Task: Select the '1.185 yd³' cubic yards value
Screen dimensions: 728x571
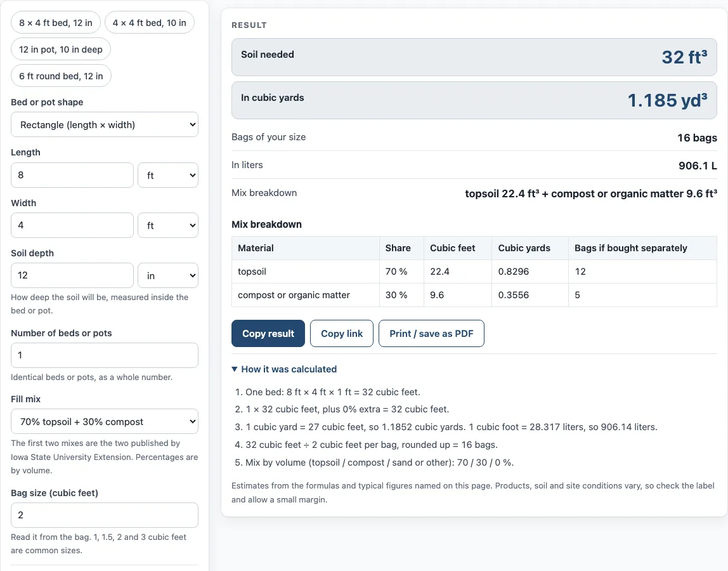Action: pyautogui.click(x=668, y=100)
